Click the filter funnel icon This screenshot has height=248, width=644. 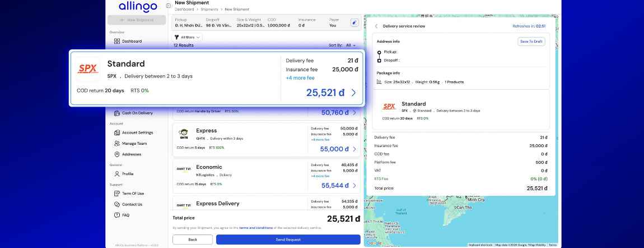[x=176, y=38]
